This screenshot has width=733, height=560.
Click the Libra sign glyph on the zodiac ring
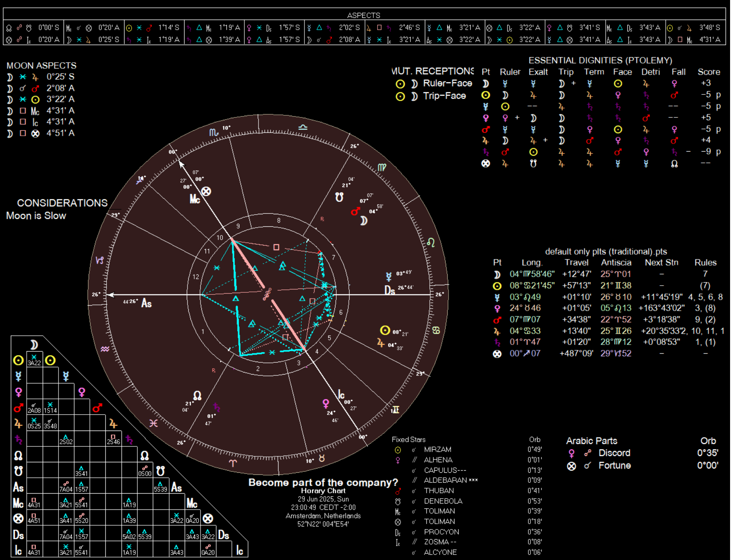303,127
